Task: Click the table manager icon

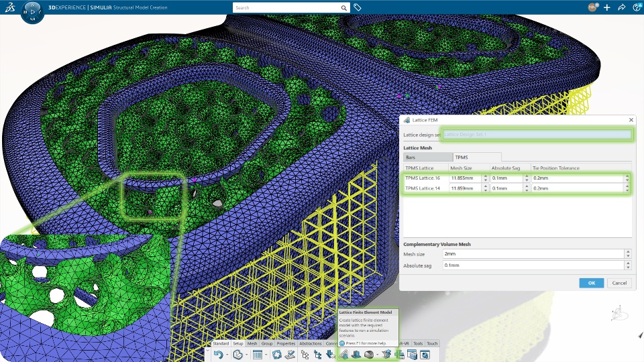Action: (x=258, y=355)
